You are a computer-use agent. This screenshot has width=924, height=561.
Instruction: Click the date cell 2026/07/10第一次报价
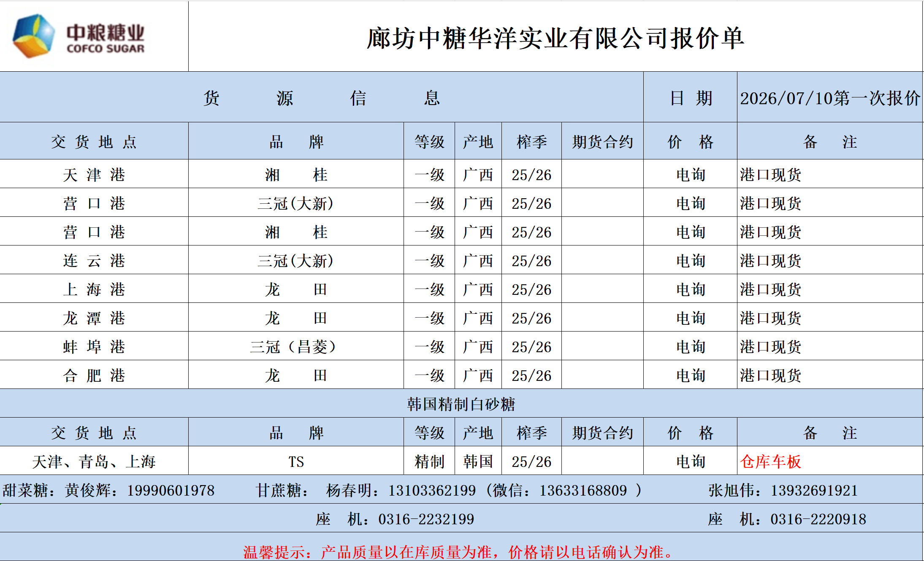click(x=830, y=98)
